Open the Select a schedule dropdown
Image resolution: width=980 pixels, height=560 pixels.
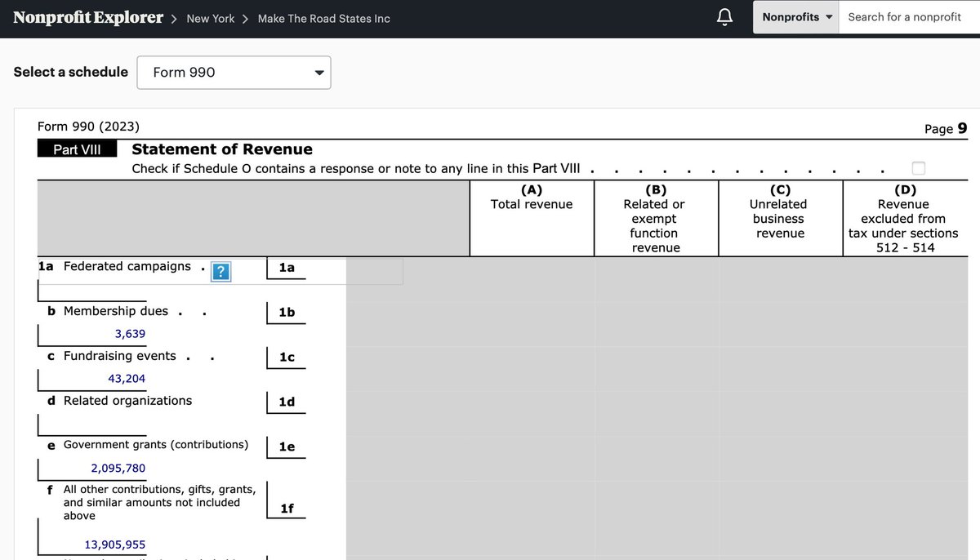tap(234, 73)
